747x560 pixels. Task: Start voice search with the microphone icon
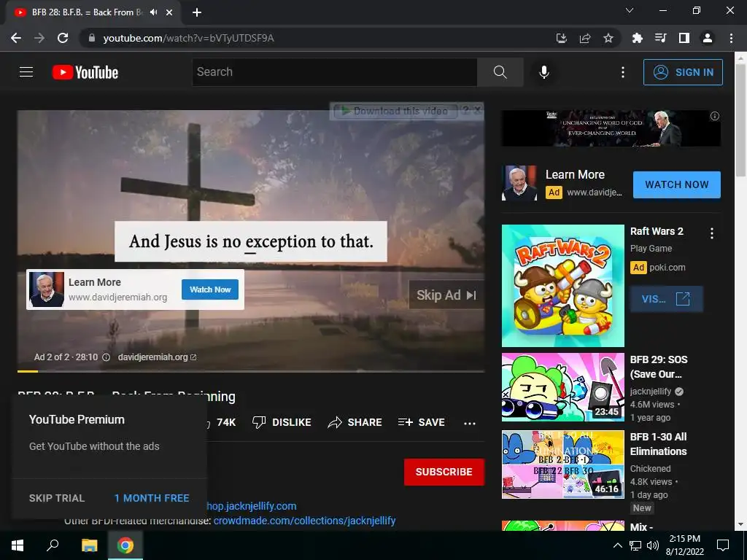pyautogui.click(x=544, y=72)
